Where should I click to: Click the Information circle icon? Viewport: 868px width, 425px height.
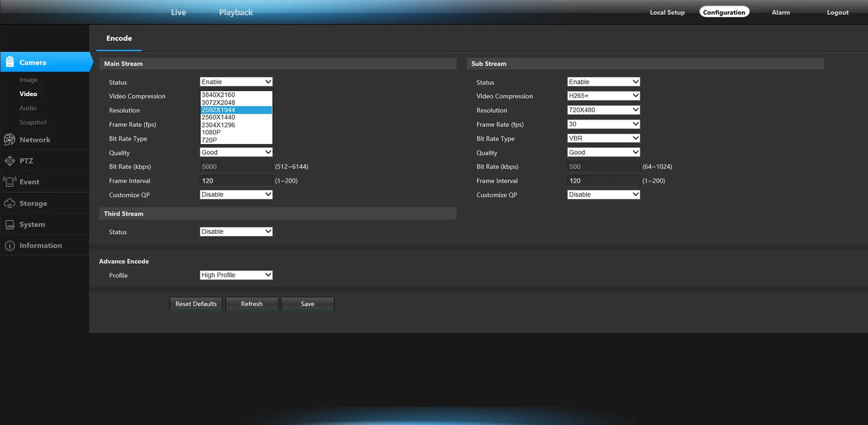click(x=10, y=246)
